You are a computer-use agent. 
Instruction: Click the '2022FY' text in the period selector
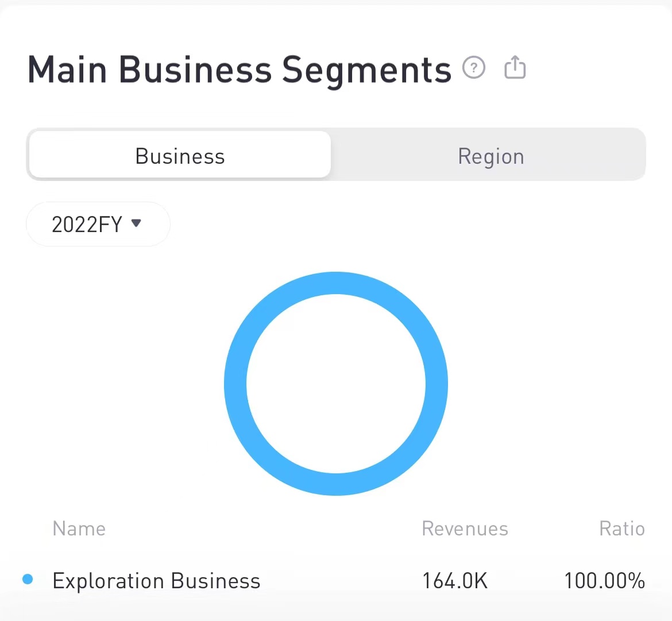tap(87, 224)
